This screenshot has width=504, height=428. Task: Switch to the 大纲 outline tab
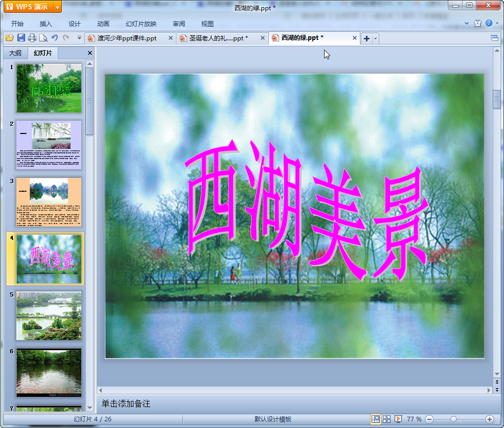click(x=15, y=53)
